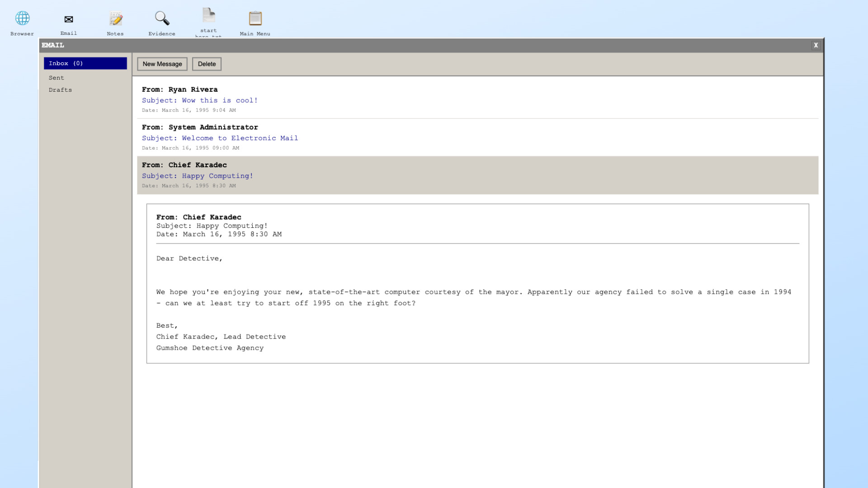The image size is (868, 488).
Task: Go to the Drafts folder
Action: (x=60, y=90)
